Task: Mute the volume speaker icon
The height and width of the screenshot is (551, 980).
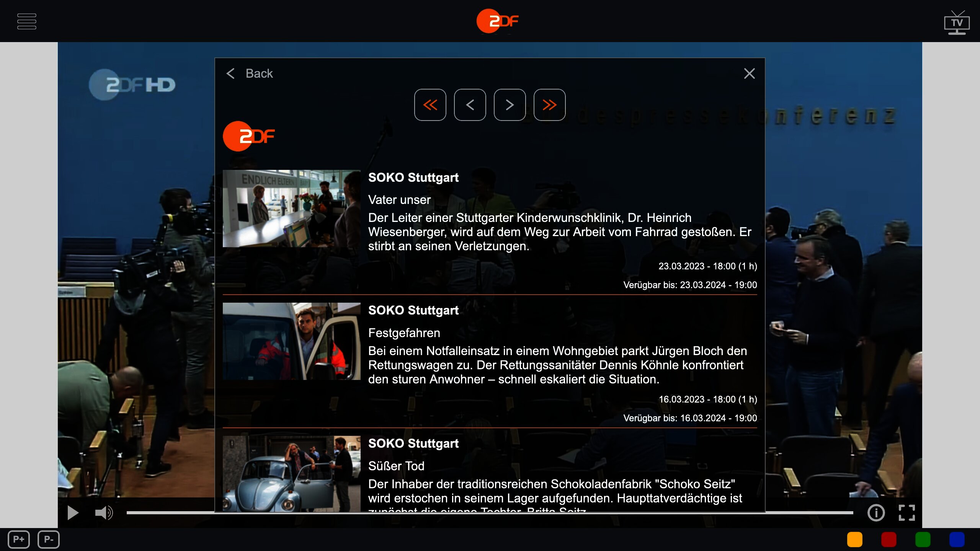Action: click(x=104, y=513)
